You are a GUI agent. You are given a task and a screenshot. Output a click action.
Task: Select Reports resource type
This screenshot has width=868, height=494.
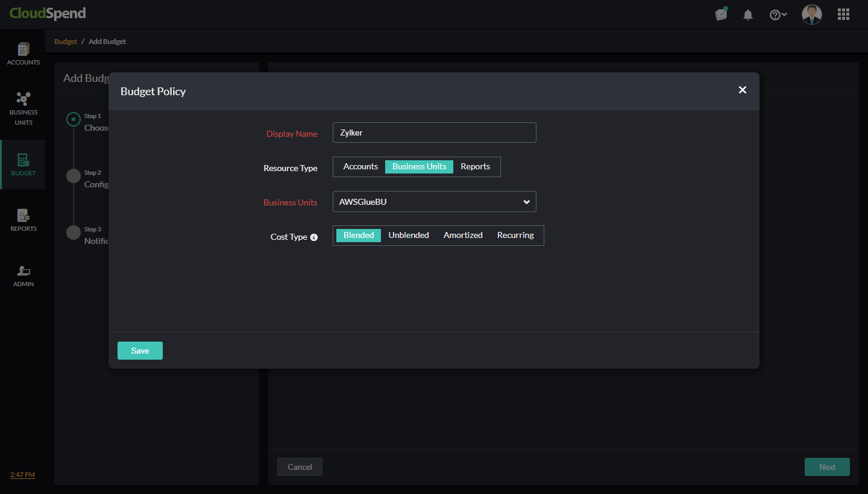click(476, 167)
